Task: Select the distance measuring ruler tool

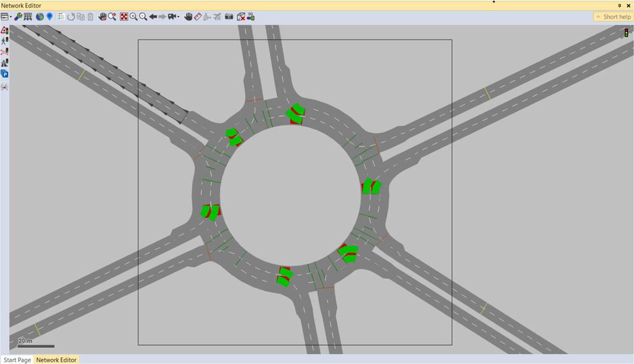Action: click(x=197, y=17)
